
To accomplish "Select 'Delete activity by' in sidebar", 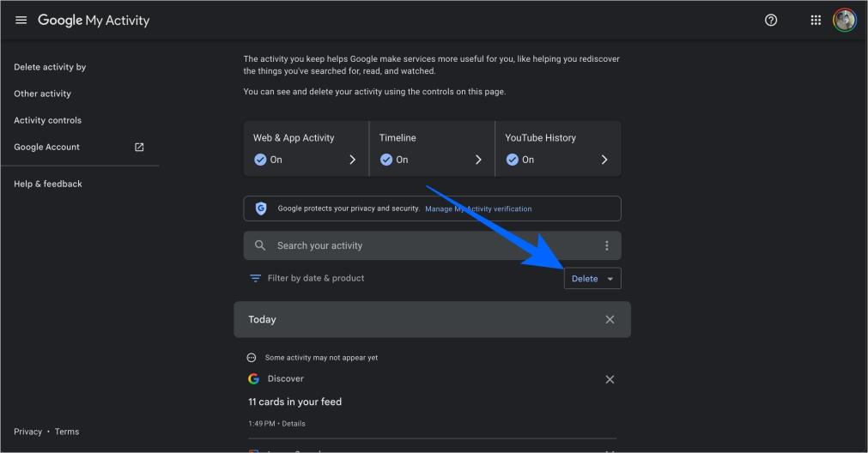I will click(x=50, y=67).
